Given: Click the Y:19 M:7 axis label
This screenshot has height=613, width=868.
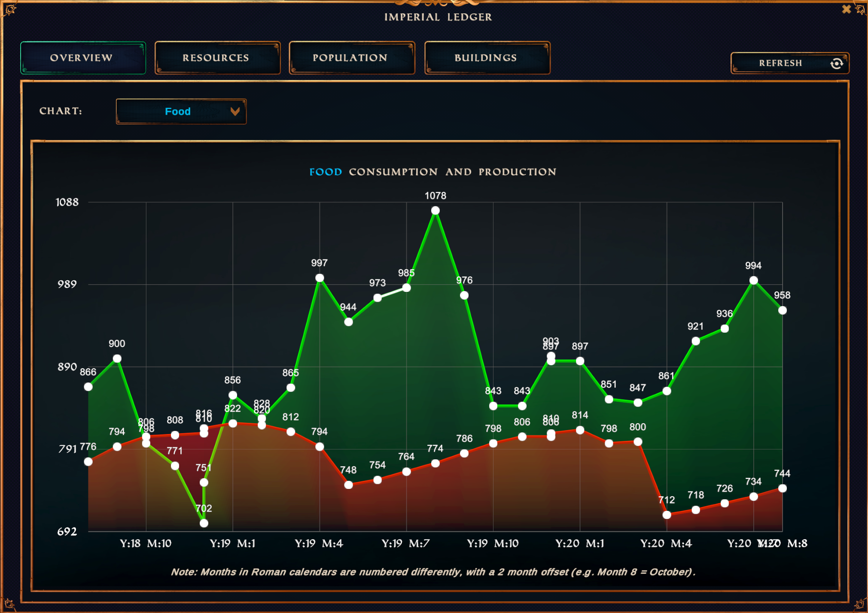Looking at the screenshot, I should point(405,543).
